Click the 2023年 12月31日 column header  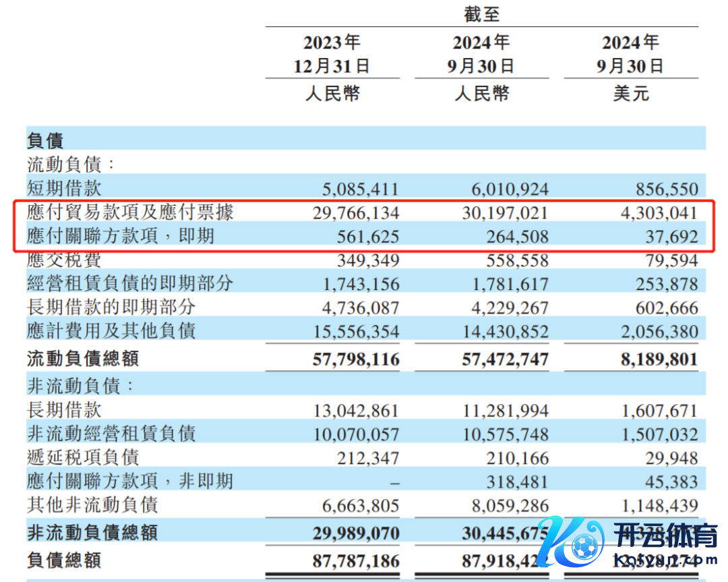[x=332, y=55]
